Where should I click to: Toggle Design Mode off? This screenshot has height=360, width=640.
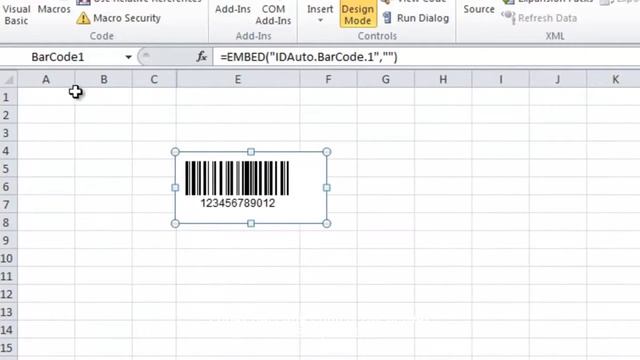click(x=358, y=14)
